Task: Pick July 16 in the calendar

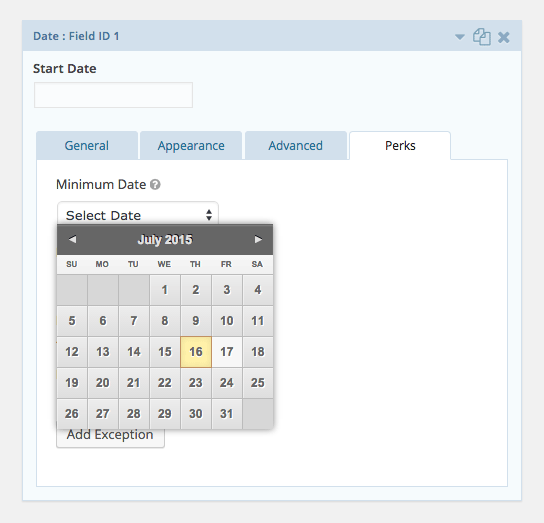Action: 196,352
